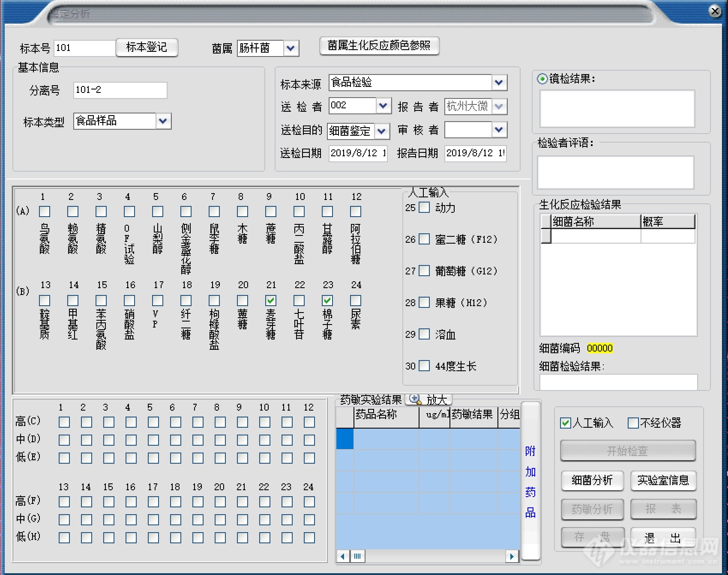
Task: Check box 1 鸟氨酸 in row A
Action: [45, 212]
